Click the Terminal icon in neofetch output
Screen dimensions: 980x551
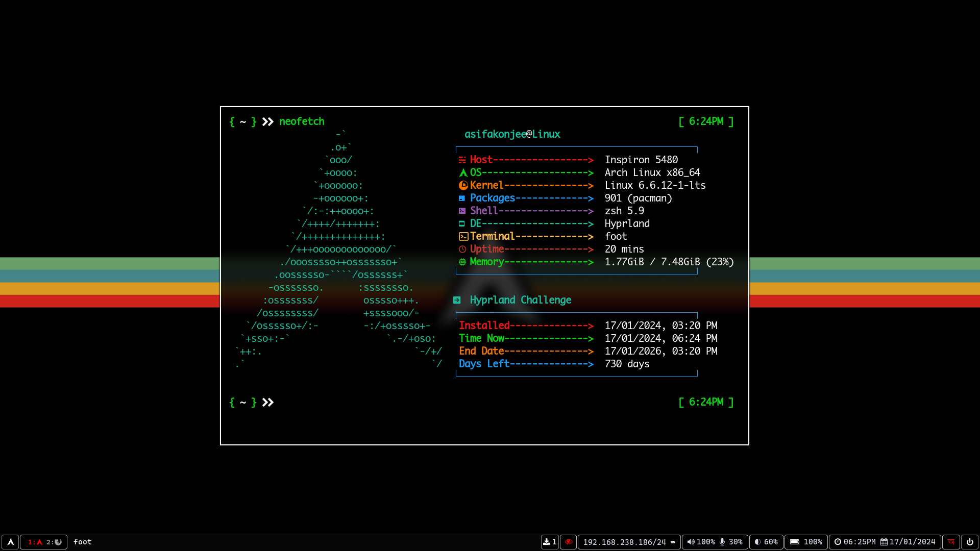[463, 236]
